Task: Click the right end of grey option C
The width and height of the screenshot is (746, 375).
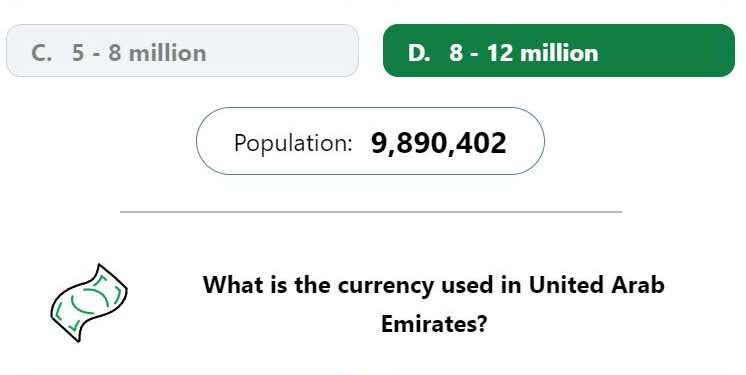Action: point(342,50)
